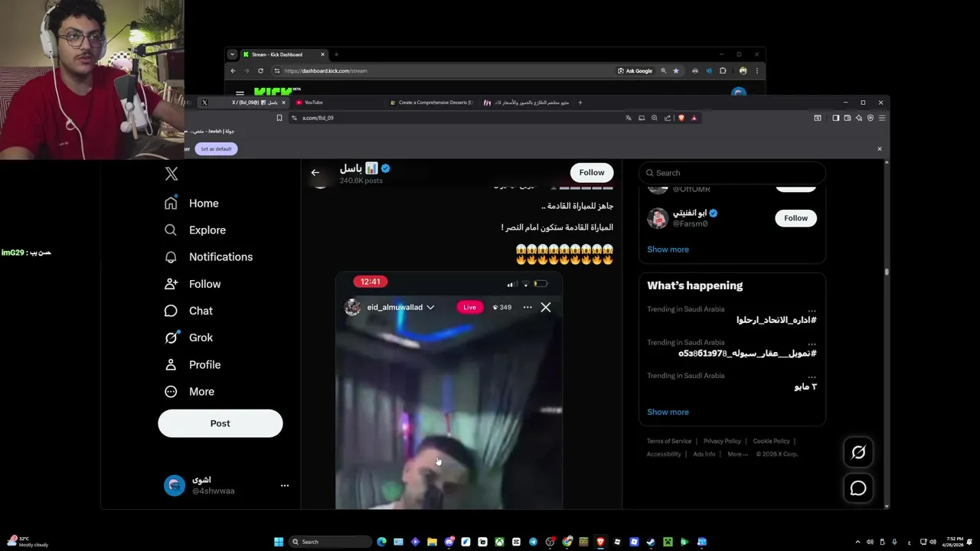This screenshot has height=551, width=980.
Task: Open Follow page in X sidebar
Action: point(193,284)
